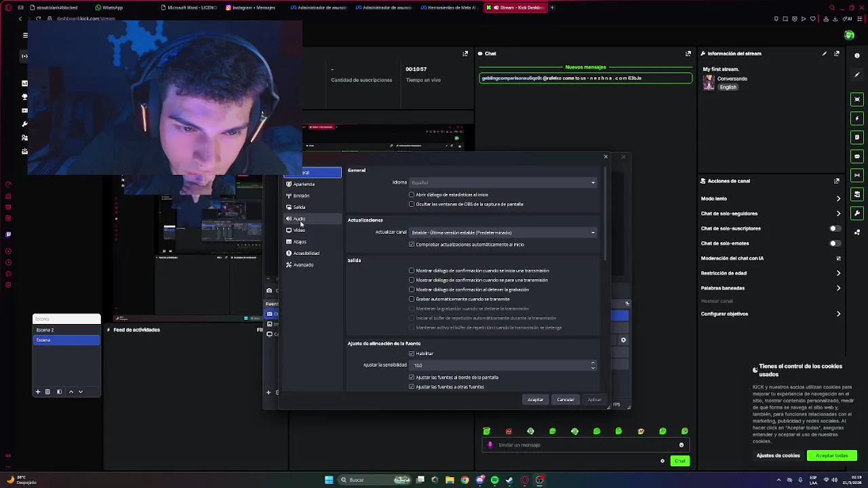Image resolution: width=868 pixels, height=488 pixels.
Task: Click Aceptar in OBS settings
Action: [x=536, y=400]
